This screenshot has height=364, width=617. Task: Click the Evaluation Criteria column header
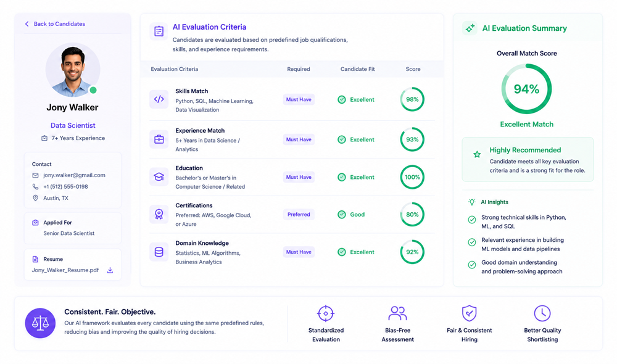[175, 69]
